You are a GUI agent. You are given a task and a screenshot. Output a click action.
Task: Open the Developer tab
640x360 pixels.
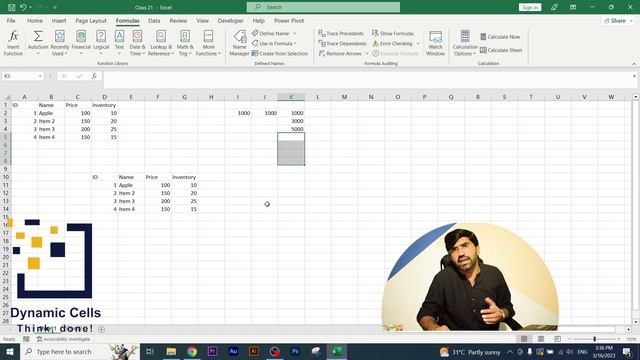click(230, 20)
